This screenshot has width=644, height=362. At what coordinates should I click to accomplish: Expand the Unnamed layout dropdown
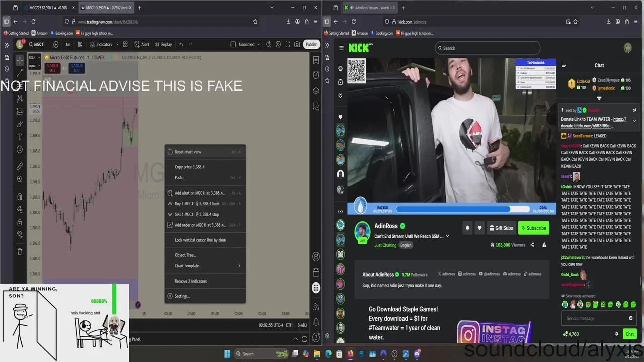[x=259, y=44]
